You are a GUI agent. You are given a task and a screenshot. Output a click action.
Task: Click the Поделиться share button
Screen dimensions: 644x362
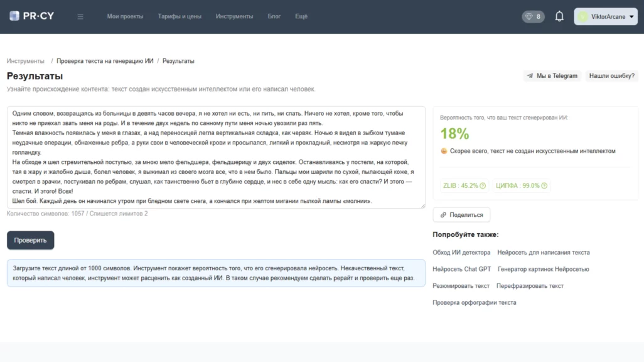tap(461, 215)
